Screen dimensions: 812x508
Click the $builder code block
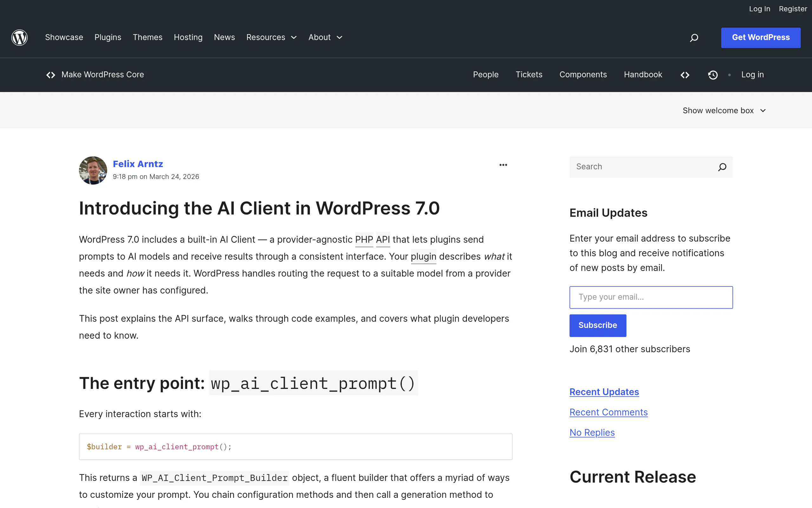(296, 447)
